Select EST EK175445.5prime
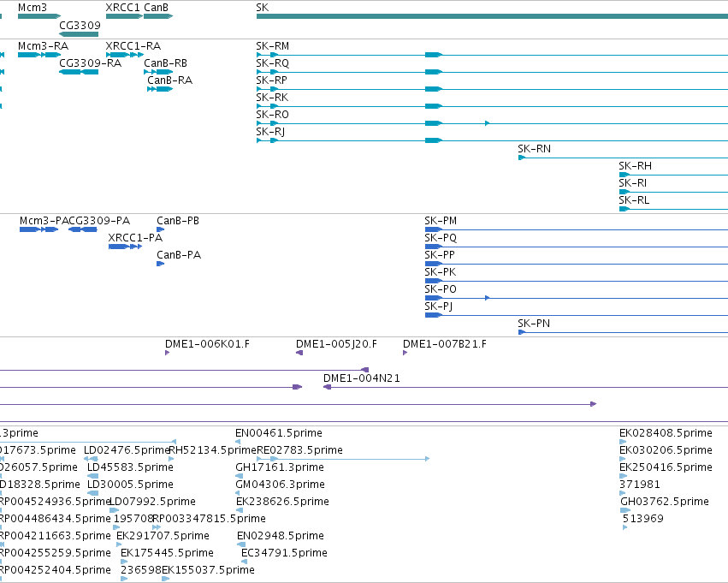Viewport: 728px width, 583px height. pyautogui.click(x=124, y=562)
